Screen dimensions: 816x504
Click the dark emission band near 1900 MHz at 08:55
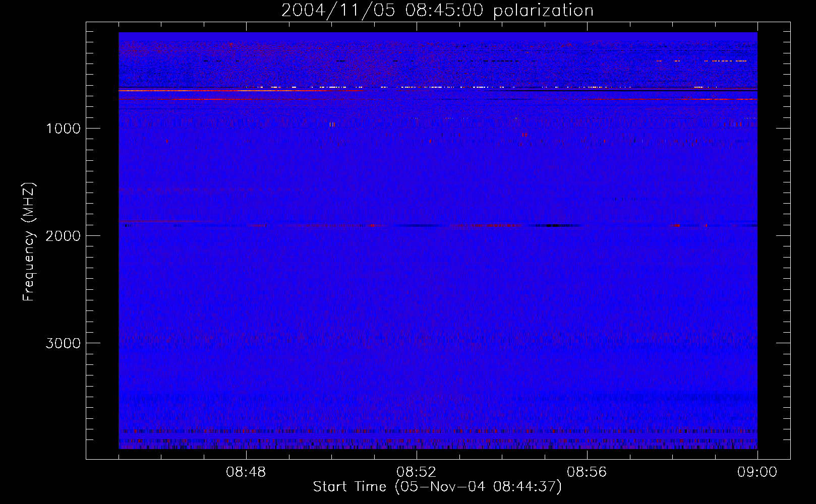(555, 225)
